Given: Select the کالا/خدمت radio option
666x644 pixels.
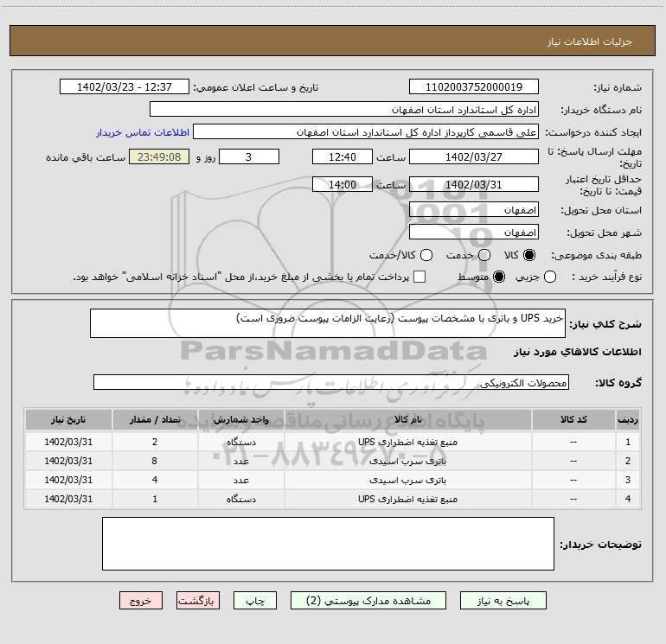Looking at the screenshot, I should (426, 255).
